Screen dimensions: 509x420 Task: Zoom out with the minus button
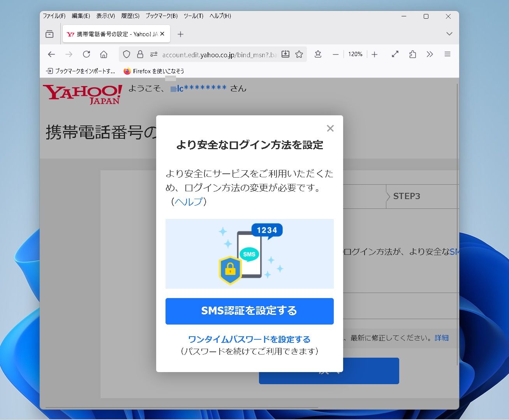[336, 55]
